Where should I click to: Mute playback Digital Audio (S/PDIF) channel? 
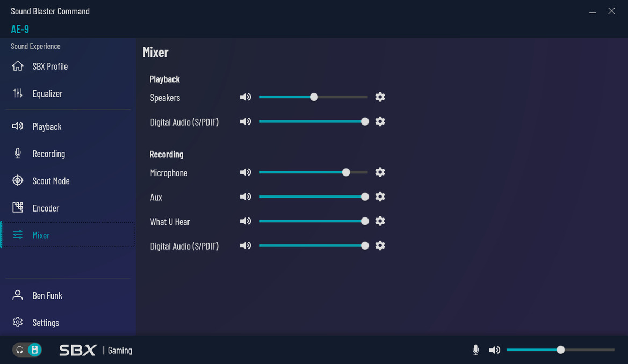click(246, 121)
